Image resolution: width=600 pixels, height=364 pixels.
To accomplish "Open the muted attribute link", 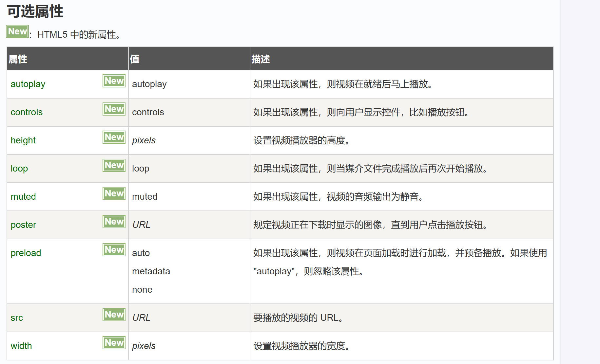I will pyautogui.click(x=23, y=197).
